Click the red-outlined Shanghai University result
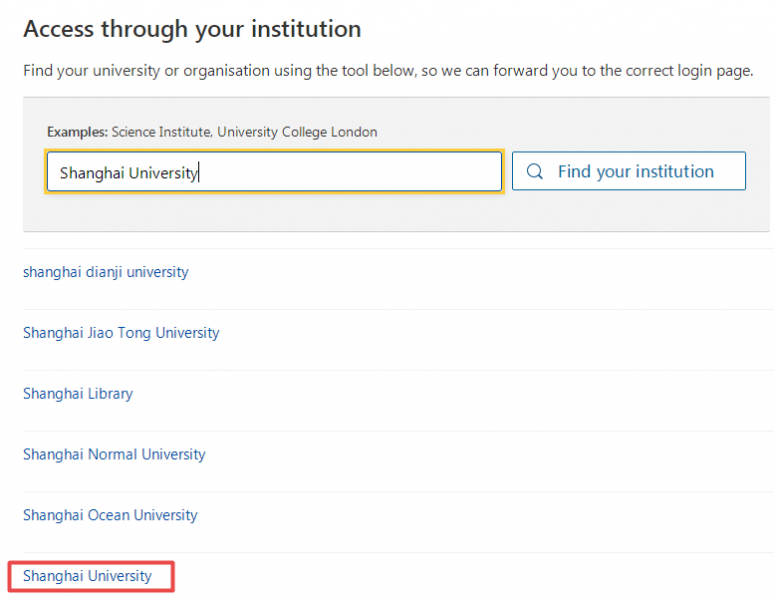 tap(88, 576)
